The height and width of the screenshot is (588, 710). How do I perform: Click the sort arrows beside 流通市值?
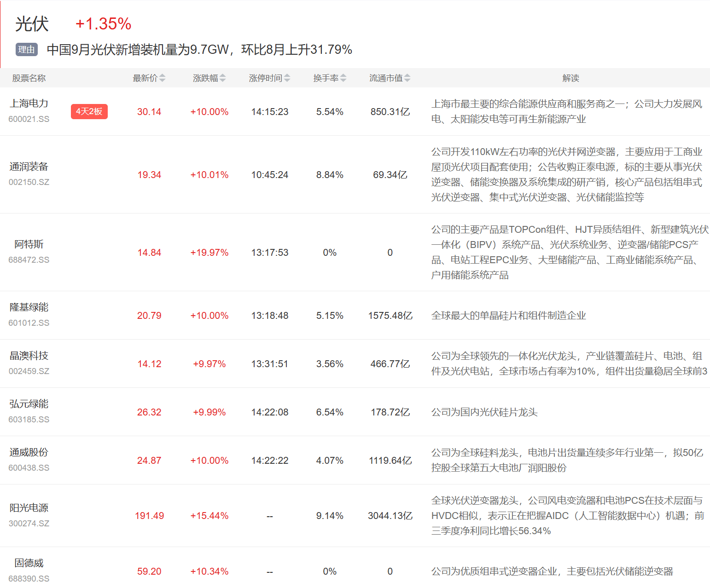pos(407,78)
